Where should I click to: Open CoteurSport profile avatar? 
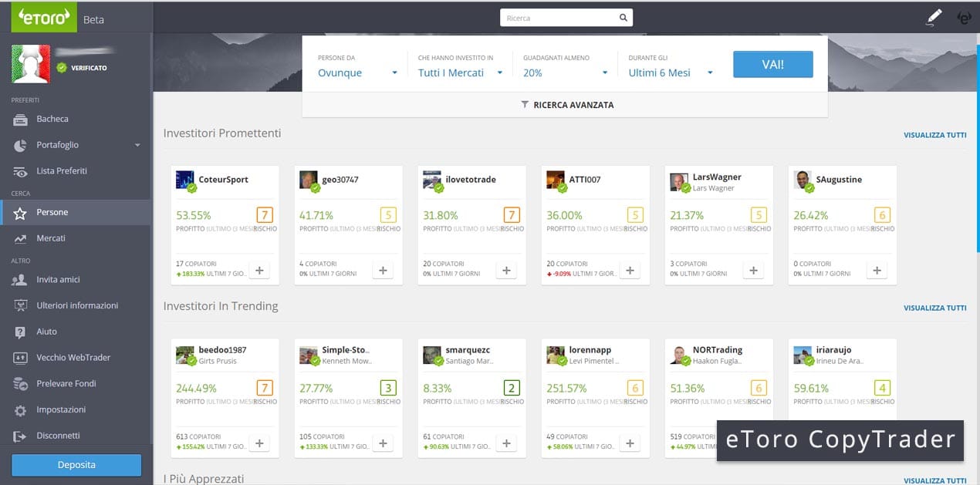tap(185, 180)
